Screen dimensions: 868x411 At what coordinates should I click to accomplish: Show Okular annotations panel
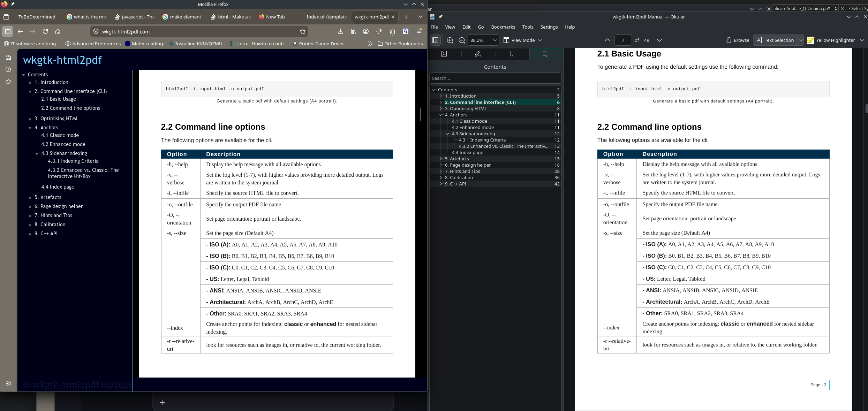[x=478, y=54]
